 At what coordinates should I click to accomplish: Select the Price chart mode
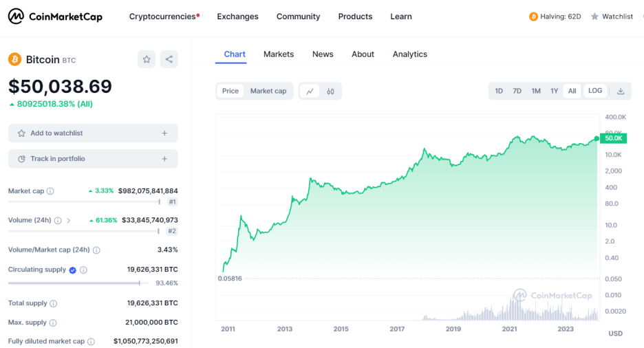(x=230, y=91)
